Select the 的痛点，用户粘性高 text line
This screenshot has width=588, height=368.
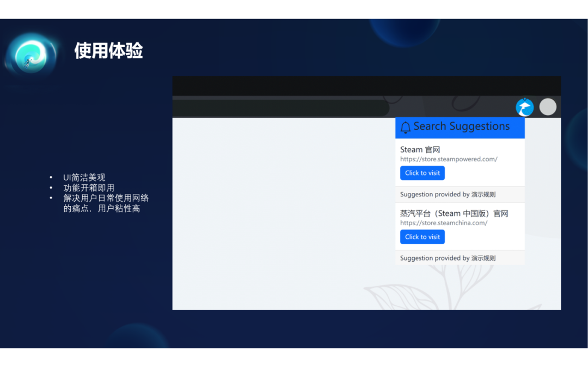(102, 208)
